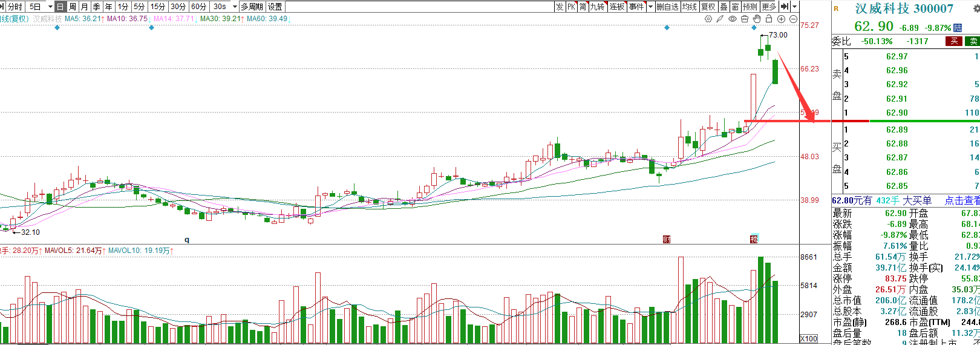Viewport: 980px width, 345px height.
Task: Switch to 1分 minute chart
Action: [x=123, y=7]
